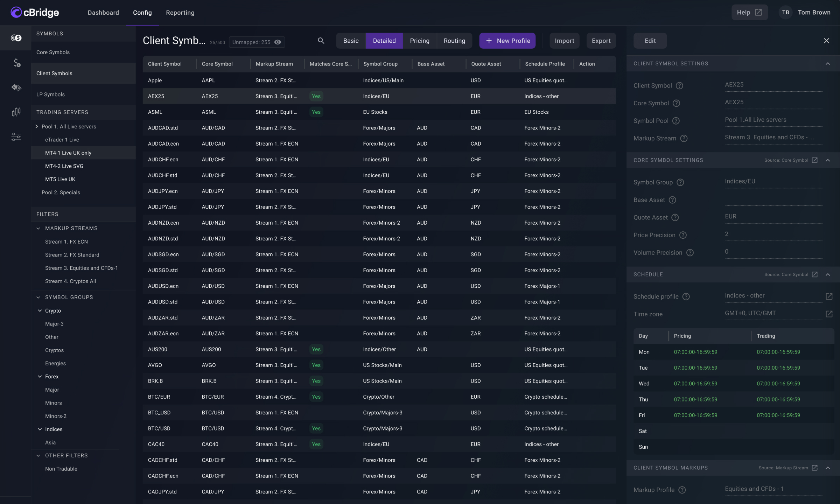Click help icon next to Markup Stream
The image size is (840, 504).
[x=684, y=139]
